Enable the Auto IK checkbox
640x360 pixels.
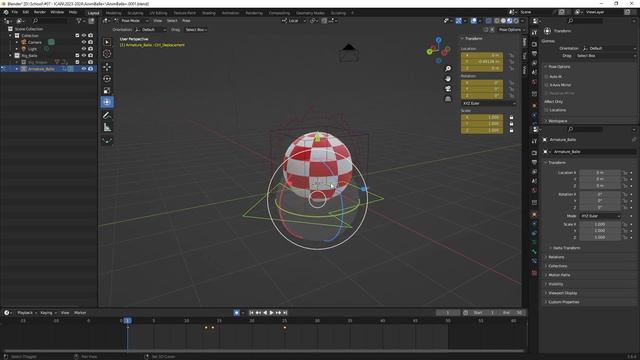click(547, 76)
